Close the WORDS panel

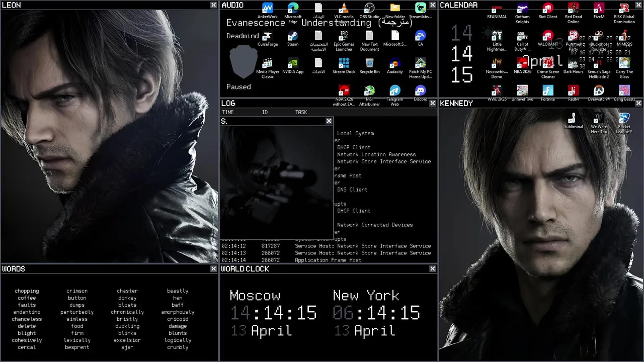tap(214, 269)
